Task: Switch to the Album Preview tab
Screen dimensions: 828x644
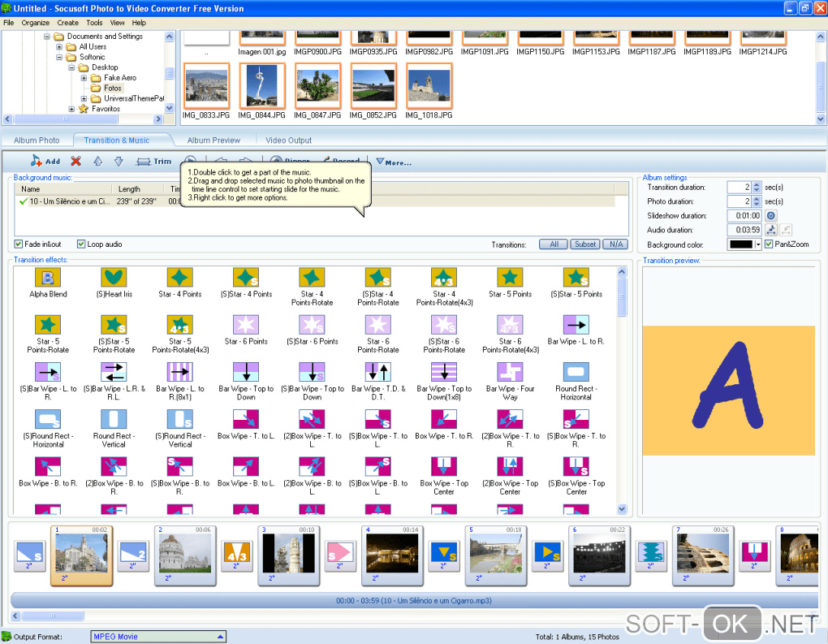Action: point(213,140)
